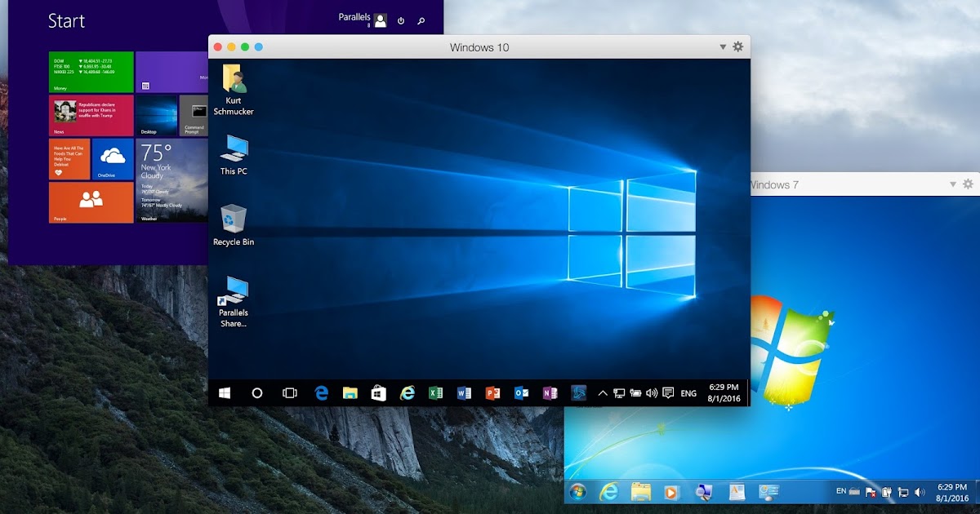Open Cortana circle in Windows 10 taskbar
Screen dimensions: 980x514
(x=257, y=393)
